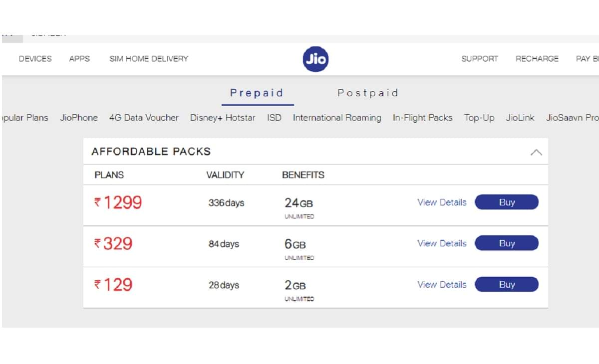599x364 pixels.
Task: Open the In-Flight Packs category
Action: [422, 118]
